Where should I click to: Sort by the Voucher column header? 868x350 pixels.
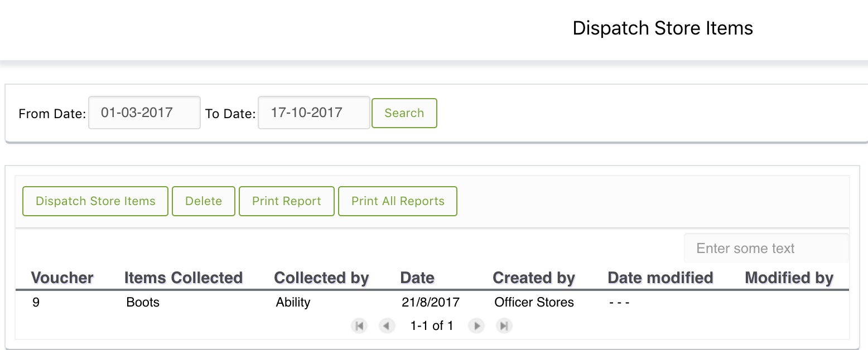tap(62, 278)
